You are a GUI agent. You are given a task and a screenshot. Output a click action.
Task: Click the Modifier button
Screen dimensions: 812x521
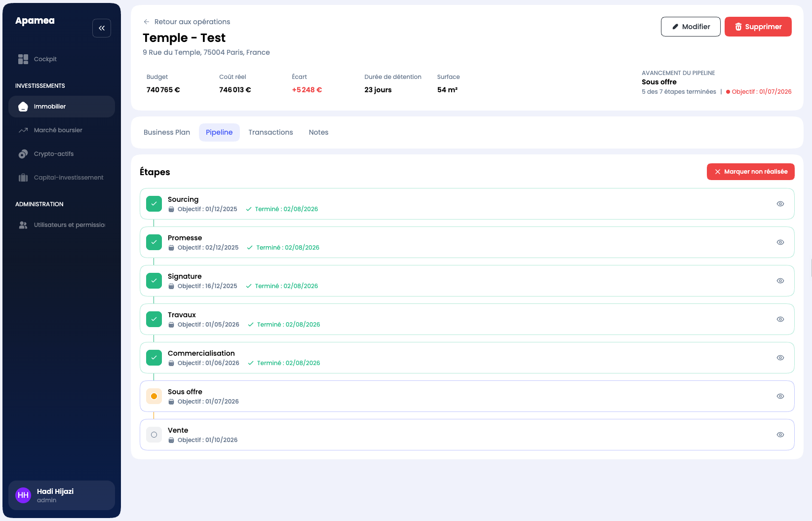pyautogui.click(x=691, y=27)
